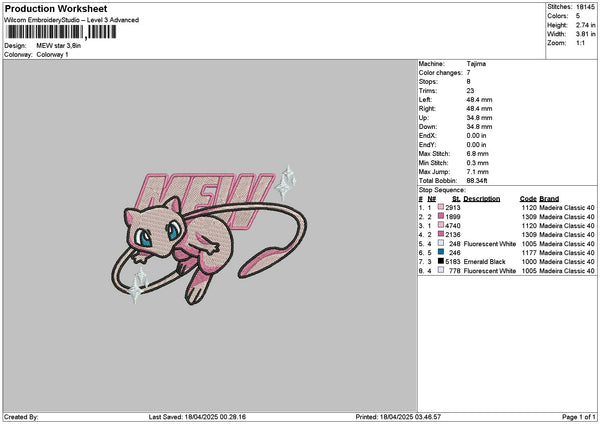Click the sparkle stars near the MEW text
The height and width of the screenshot is (424, 600).
(x=286, y=183)
